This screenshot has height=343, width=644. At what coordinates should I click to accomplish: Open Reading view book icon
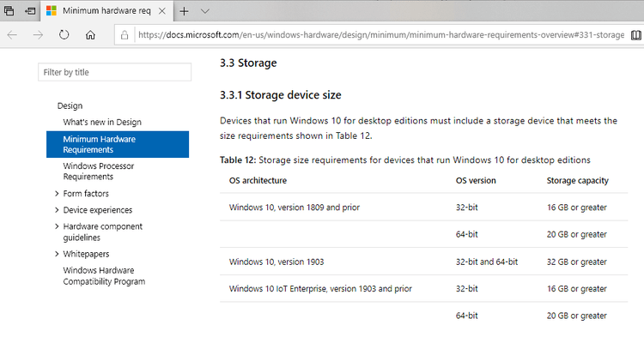635,35
